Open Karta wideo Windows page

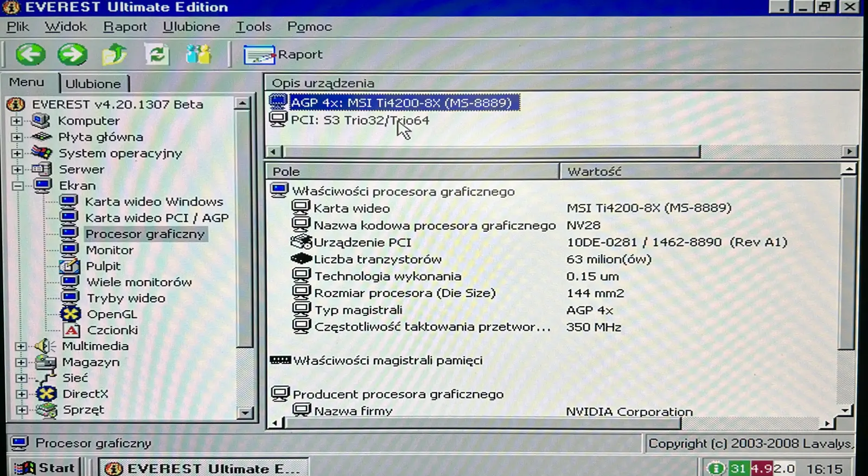point(154,202)
